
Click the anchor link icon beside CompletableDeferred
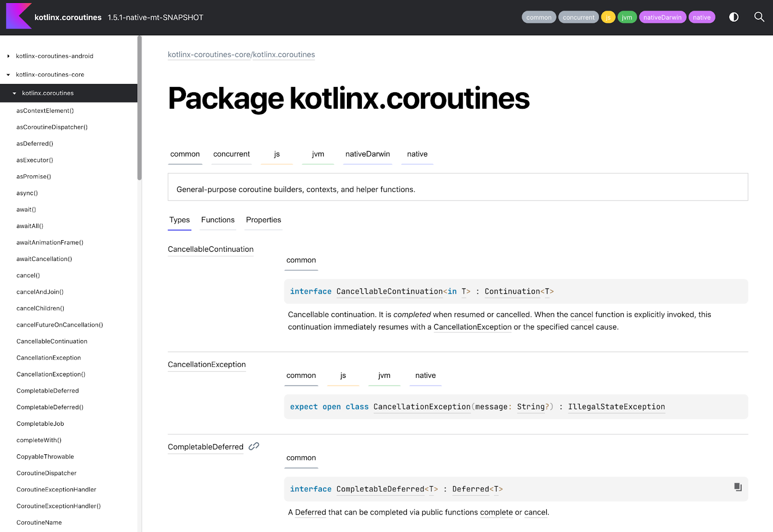coord(254,446)
